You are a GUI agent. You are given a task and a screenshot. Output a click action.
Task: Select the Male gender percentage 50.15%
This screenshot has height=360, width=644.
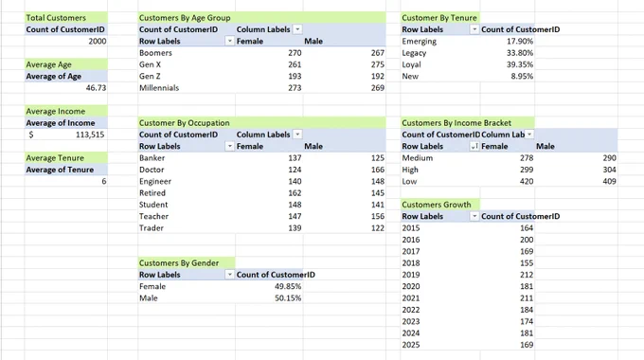pos(269,297)
